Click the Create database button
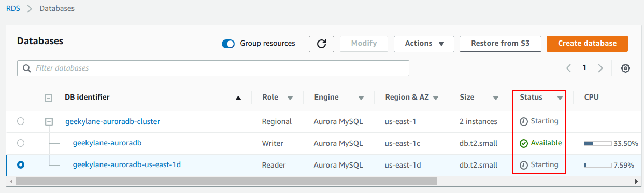644x193 pixels. pos(587,44)
